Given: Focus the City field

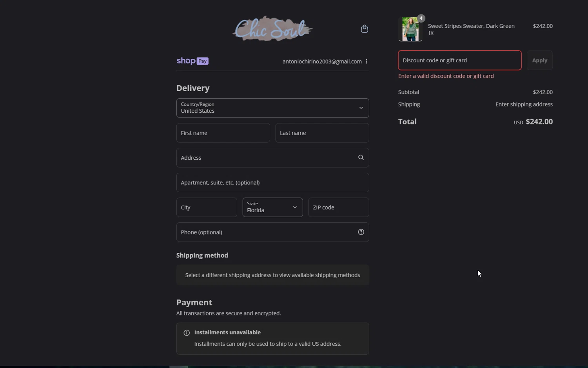Looking at the screenshot, I should pyautogui.click(x=207, y=207).
